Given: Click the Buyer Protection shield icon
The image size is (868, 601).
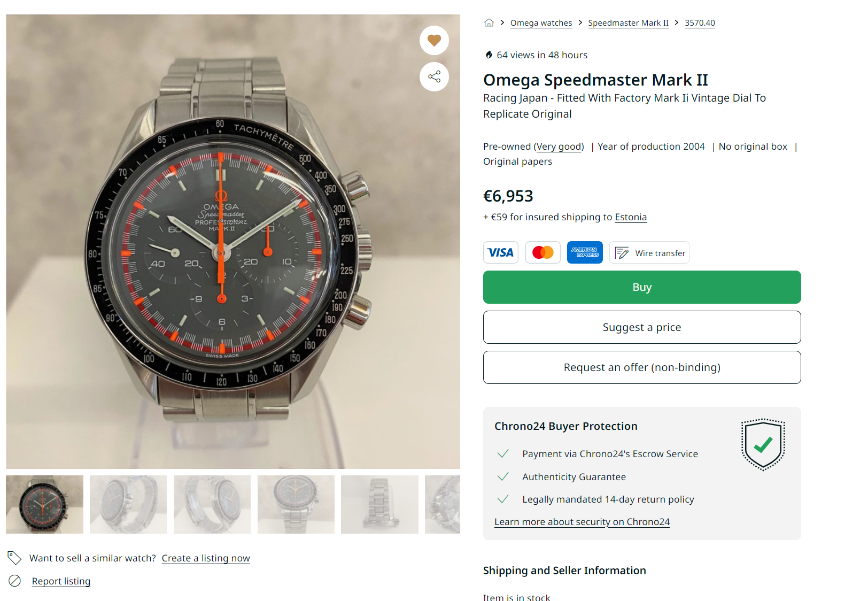Looking at the screenshot, I should tap(763, 444).
